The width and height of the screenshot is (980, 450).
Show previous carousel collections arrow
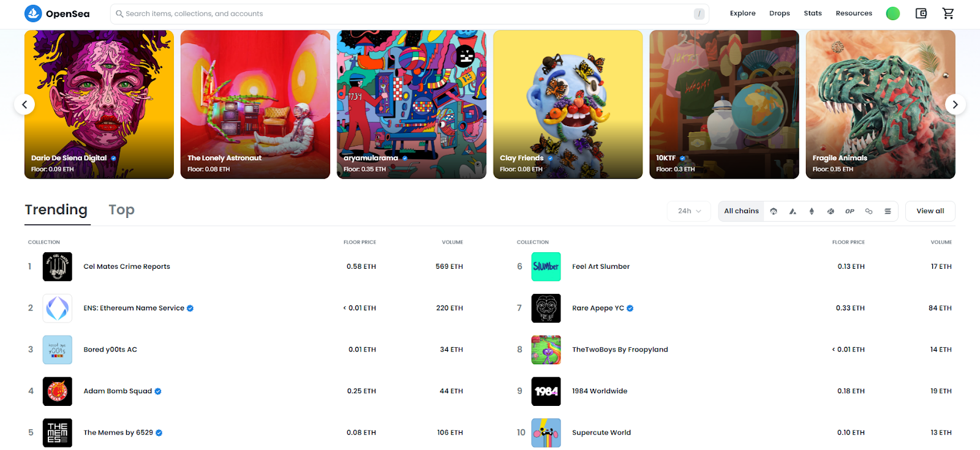click(x=24, y=104)
